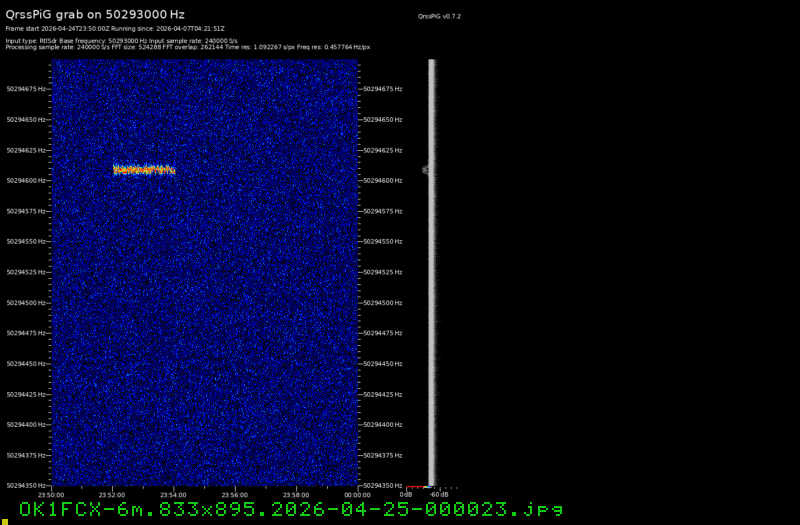Click the left 50294500 Hz frequency label
The height and width of the screenshot is (525, 800).
click(24, 303)
